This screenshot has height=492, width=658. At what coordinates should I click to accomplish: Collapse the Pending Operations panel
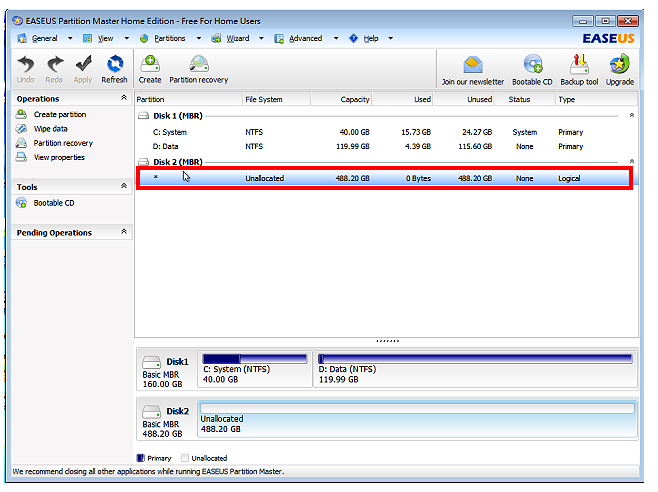click(x=124, y=231)
